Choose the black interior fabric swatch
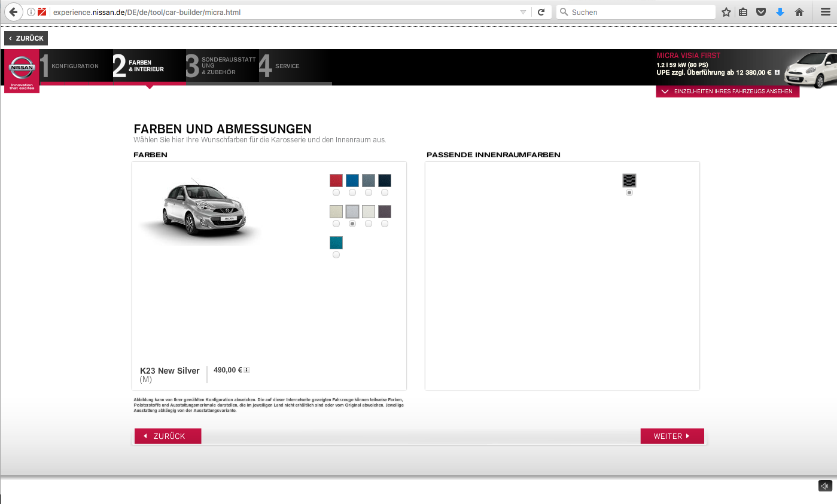This screenshot has height=504, width=837. pos(629,181)
